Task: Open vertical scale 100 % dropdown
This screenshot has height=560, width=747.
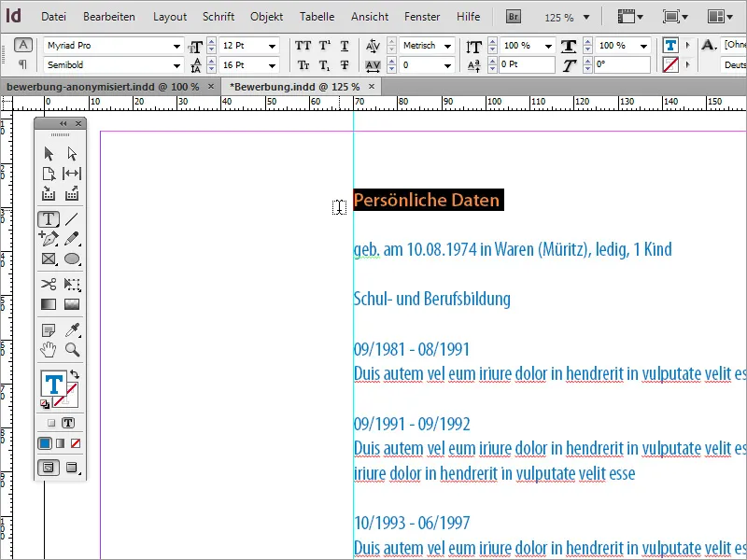Action: [x=548, y=46]
